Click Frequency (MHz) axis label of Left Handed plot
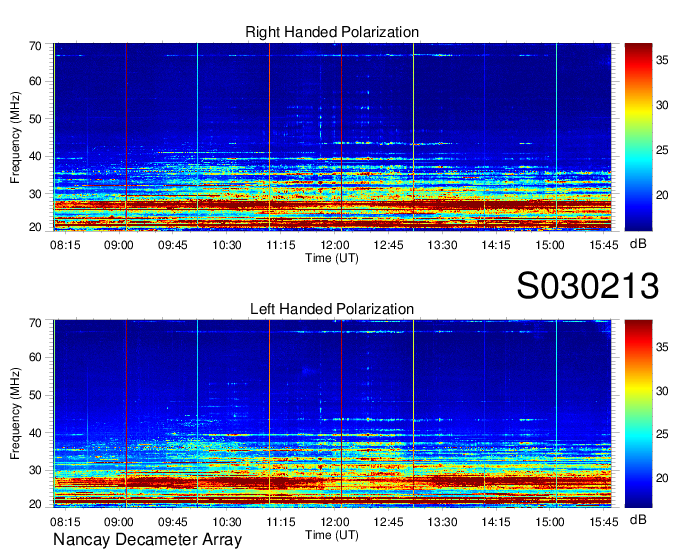The width and height of the screenshot is (680, 552). (x=15, y=414)
